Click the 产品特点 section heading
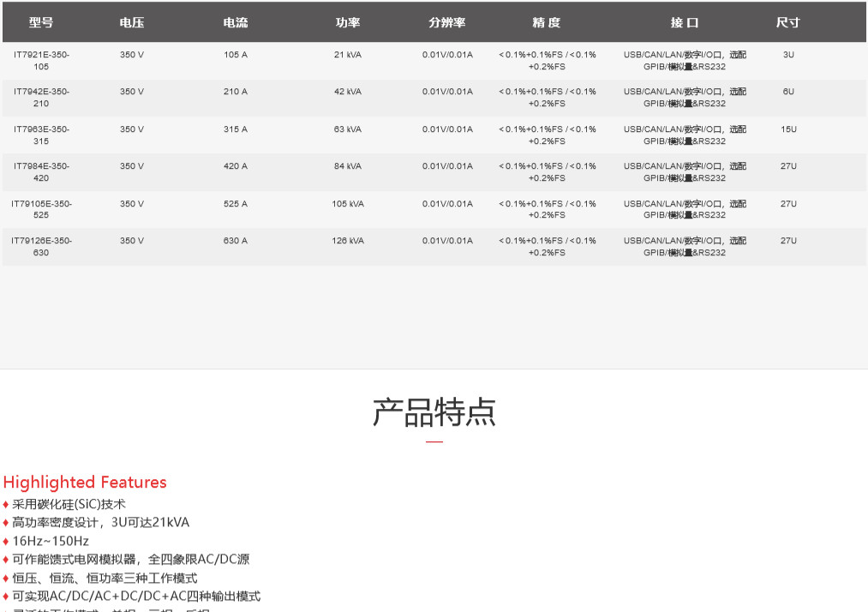This screenshot has height=612, width=868. coord(434,412)
